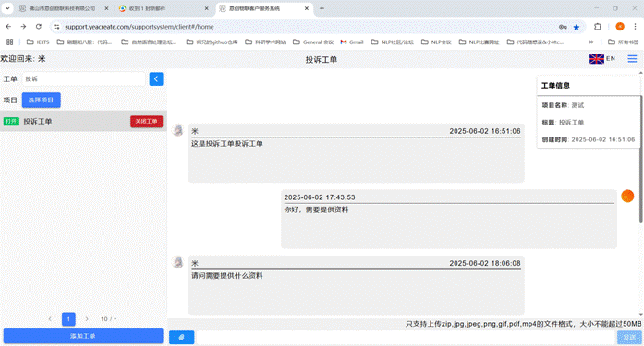Select the 投诉工单 ticket in the list
Viewport: 644px width, 346px height.
(83, 122)
